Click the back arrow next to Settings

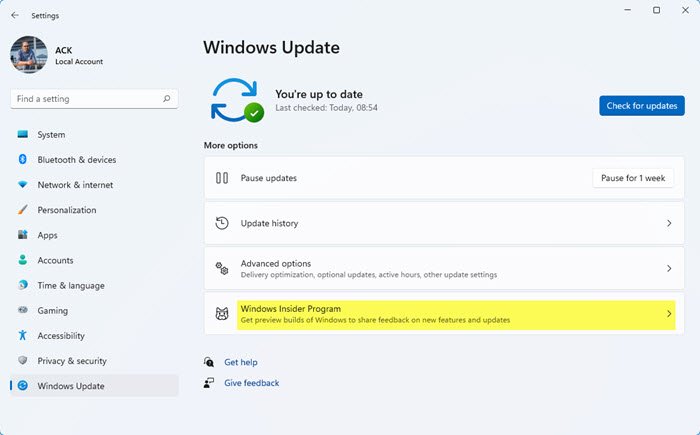pyautogui.click(x=15, y=15)
